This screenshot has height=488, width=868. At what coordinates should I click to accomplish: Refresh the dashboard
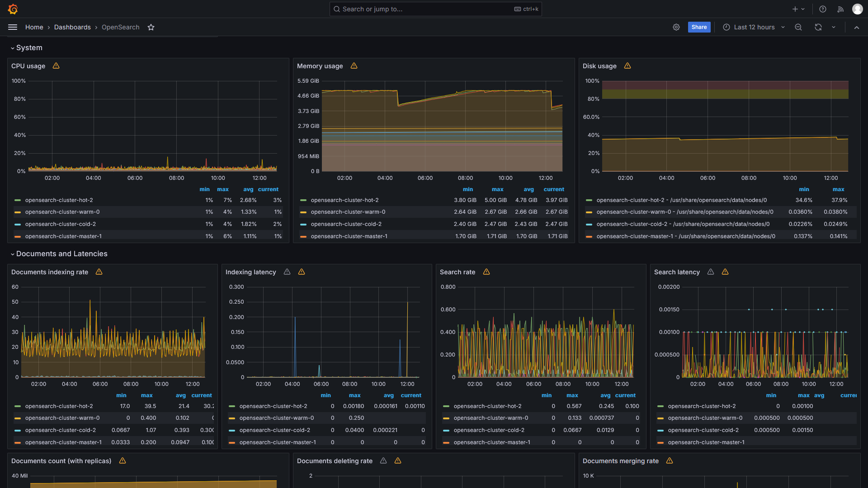tap(818, 27)
